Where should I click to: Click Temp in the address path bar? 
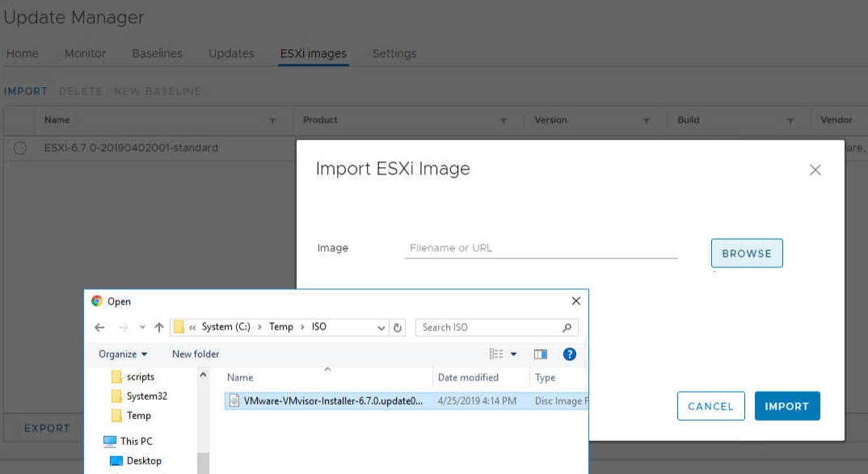pyautogui.click(x=281, y=327)
